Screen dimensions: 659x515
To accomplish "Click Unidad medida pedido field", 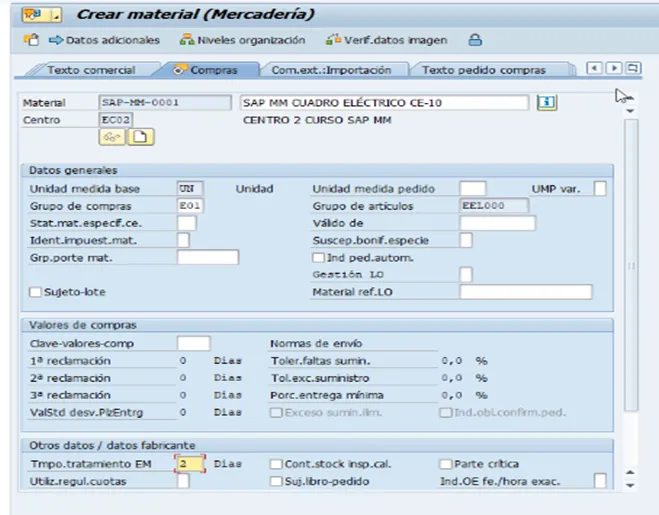I will 473,188.
